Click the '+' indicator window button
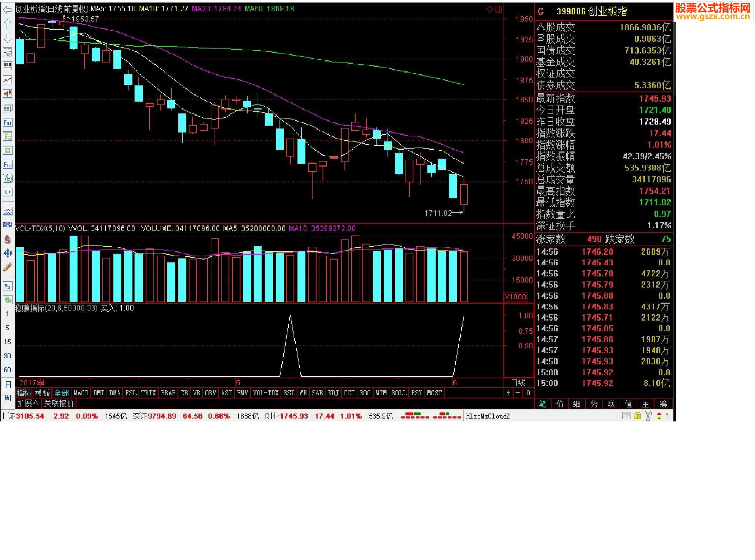This screenshot has width=755, height=560. click(x=508, y=393)
